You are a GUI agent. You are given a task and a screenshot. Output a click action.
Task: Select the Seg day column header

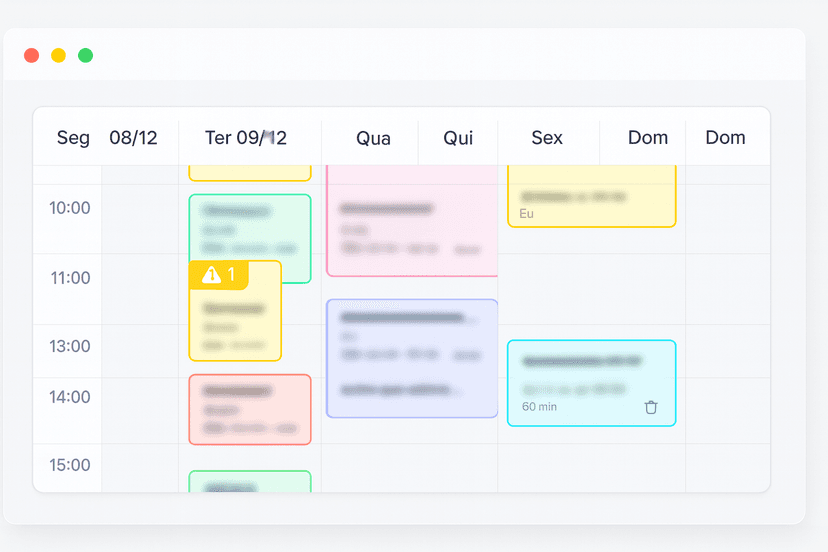73,138
